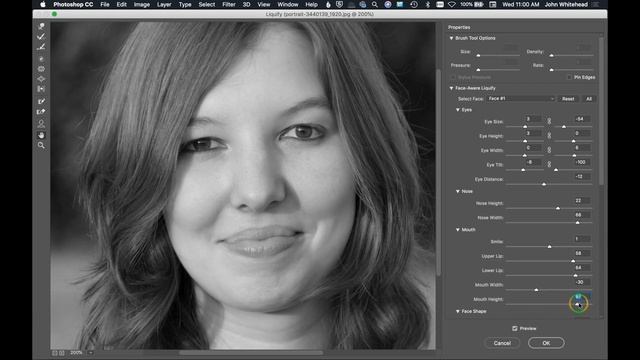Select the Freeze Mask tool
This screenshot has width=640, height=360.
coord(41,101)
